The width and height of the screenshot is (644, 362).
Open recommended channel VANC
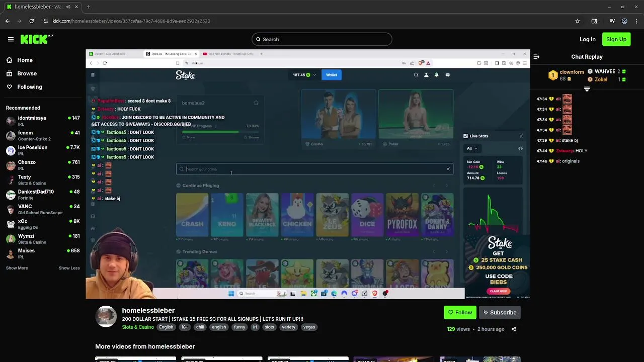pyautogui.click(x=43, y=209)
